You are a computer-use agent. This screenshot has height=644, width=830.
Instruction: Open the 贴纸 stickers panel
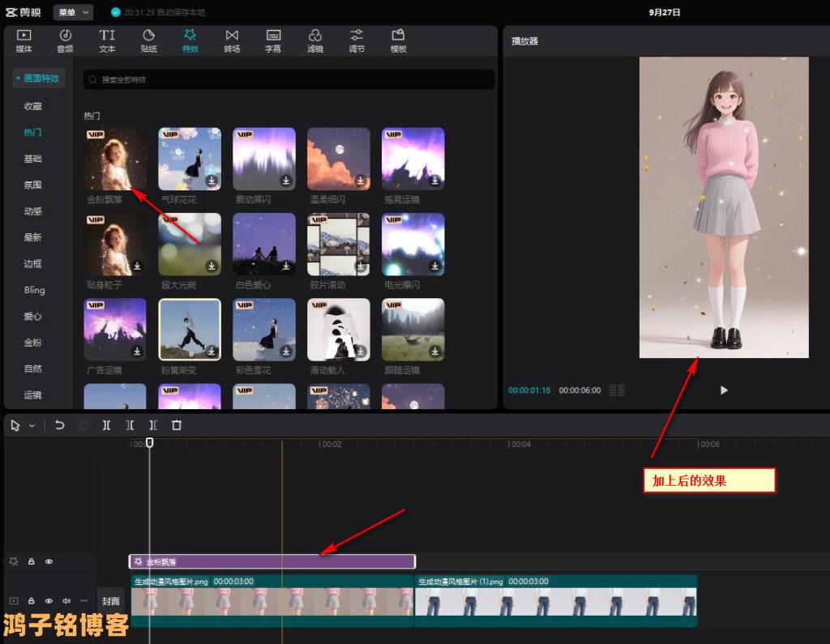[x=148, y=41]
